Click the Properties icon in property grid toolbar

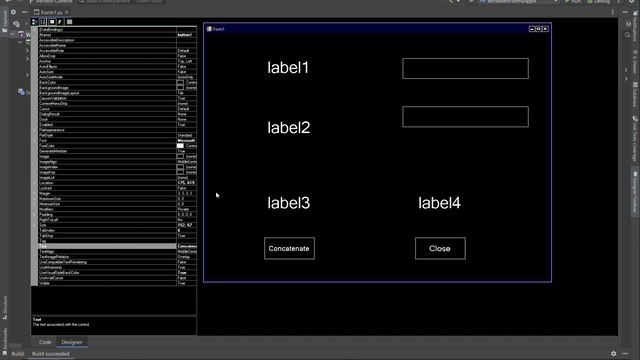point(52,22)
